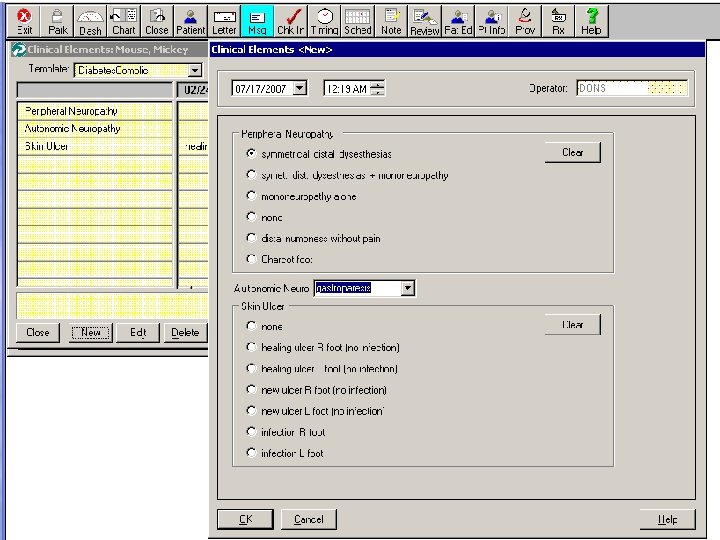Open the date dropdown calendar arrow

point(300,88)
